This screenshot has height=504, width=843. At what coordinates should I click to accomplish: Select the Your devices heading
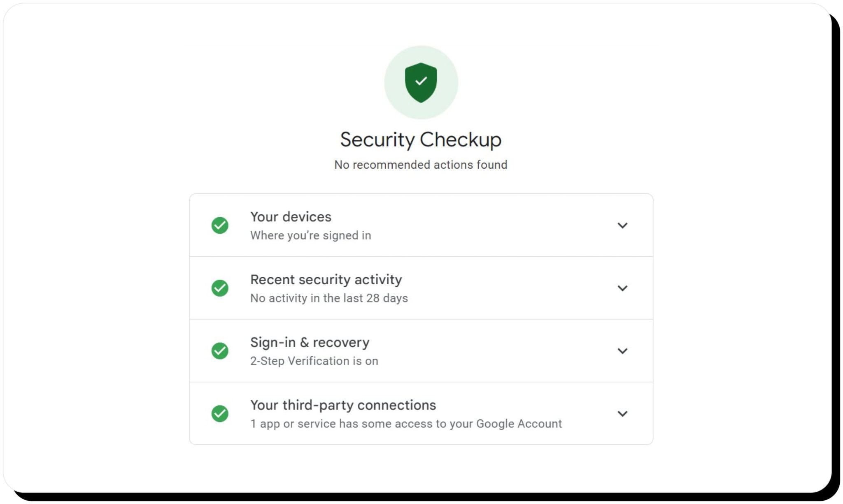291,217
